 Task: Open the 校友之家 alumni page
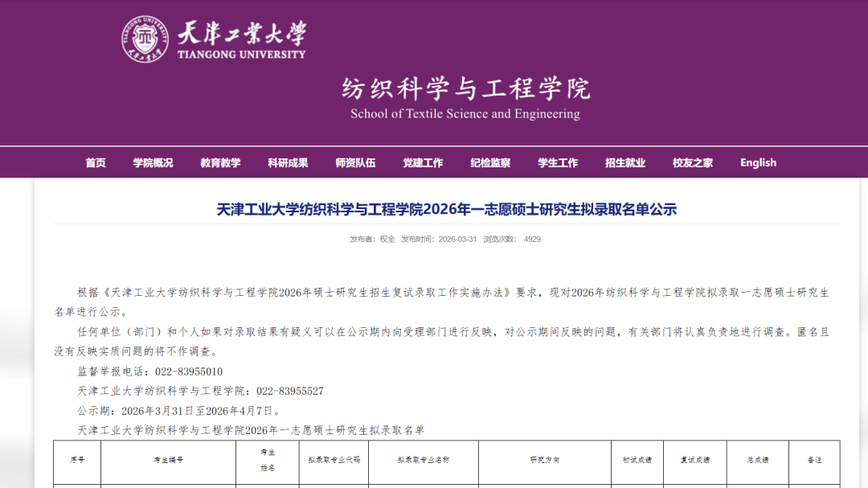(x=693, y=162)
